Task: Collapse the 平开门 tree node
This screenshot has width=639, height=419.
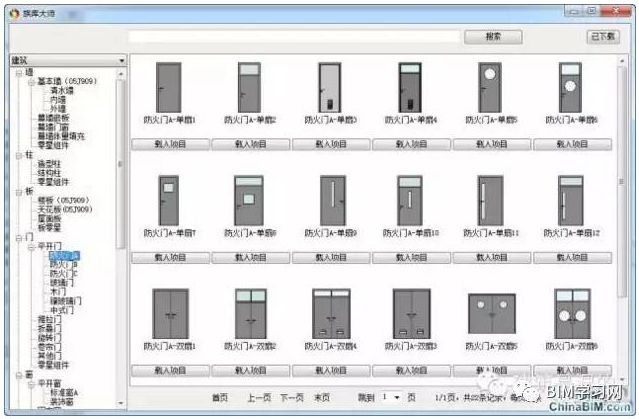Action: click(x=31, y=247)
